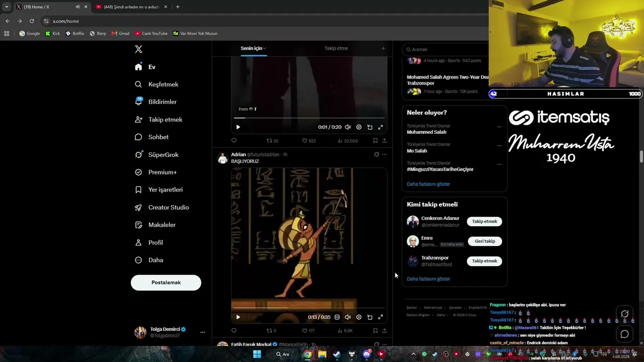This screenshot has height=362, width=644.
Task: Open the Gmail bookmark
Action: point(121,34)
